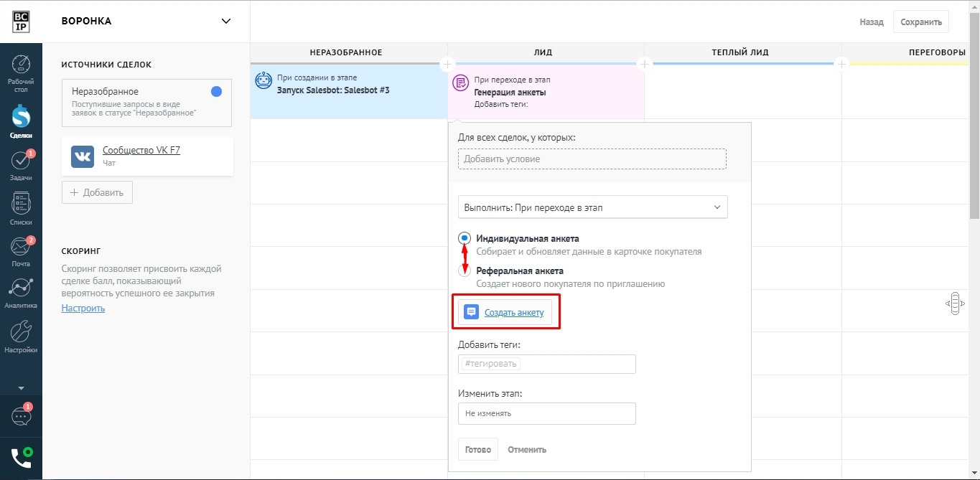980x480 pixels.
Task: Click the Добавить теги input field
Action: (x=546, y=364)
